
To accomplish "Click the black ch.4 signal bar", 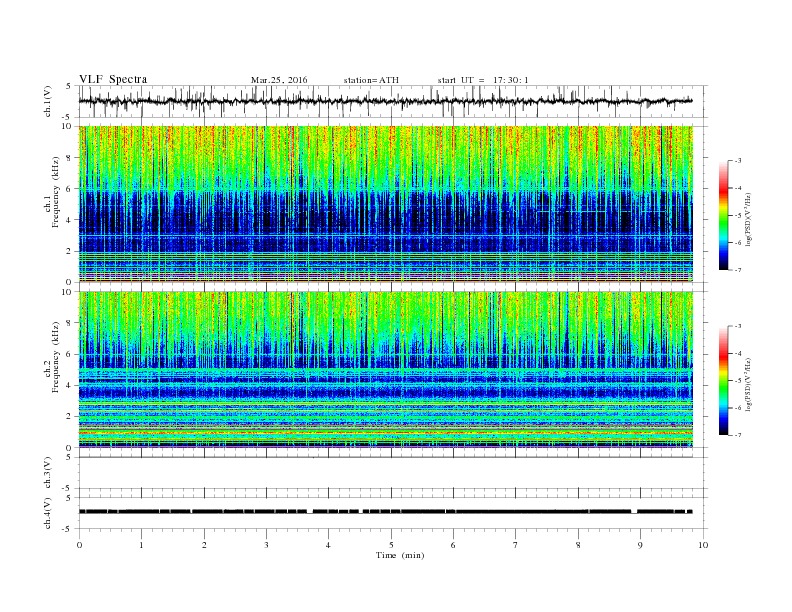I will (386, 512).
